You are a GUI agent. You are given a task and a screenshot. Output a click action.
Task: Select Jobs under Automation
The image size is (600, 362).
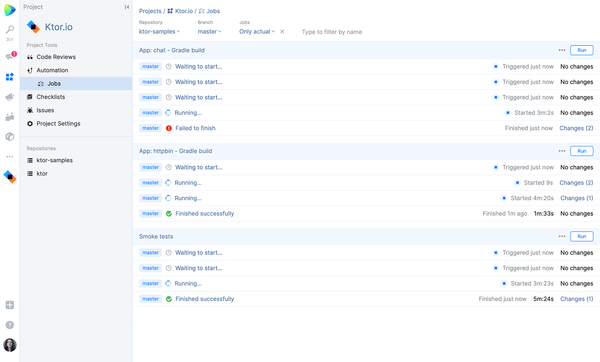coord(54,83)
